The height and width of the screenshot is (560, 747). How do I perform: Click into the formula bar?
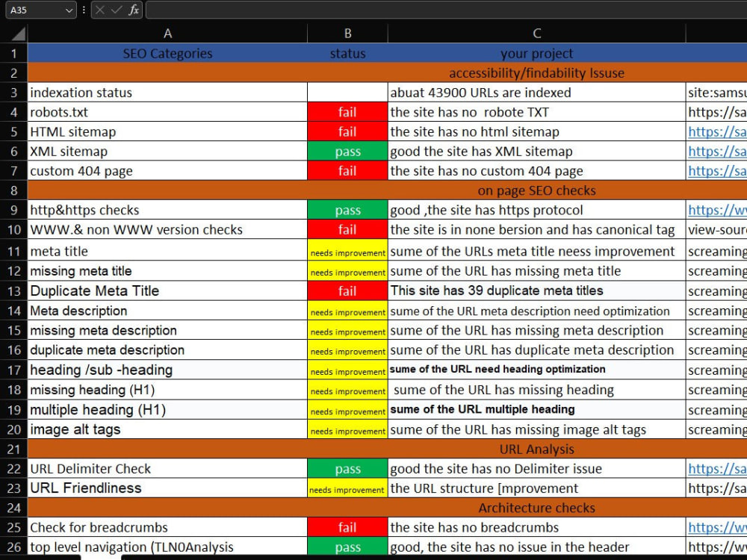coord(446,10)
